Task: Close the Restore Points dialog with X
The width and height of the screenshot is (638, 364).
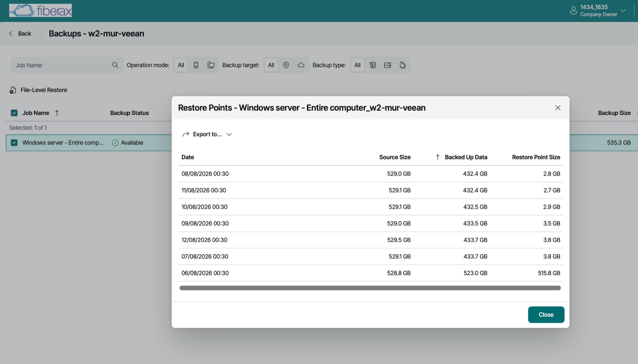Action: point(558,108)
